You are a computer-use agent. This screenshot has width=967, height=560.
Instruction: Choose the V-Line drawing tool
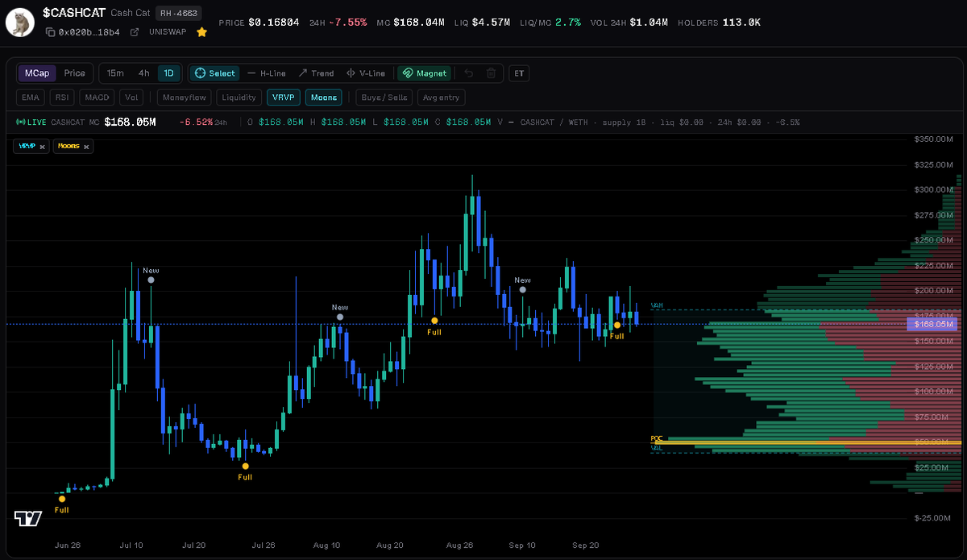367,73
